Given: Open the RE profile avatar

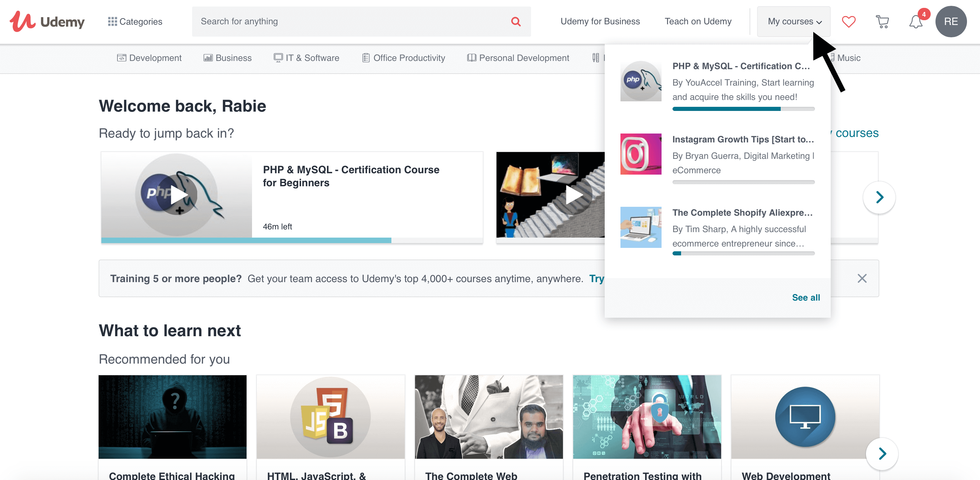Looking at the screenshot, I should pyautogui.click(x=951, y=22).
